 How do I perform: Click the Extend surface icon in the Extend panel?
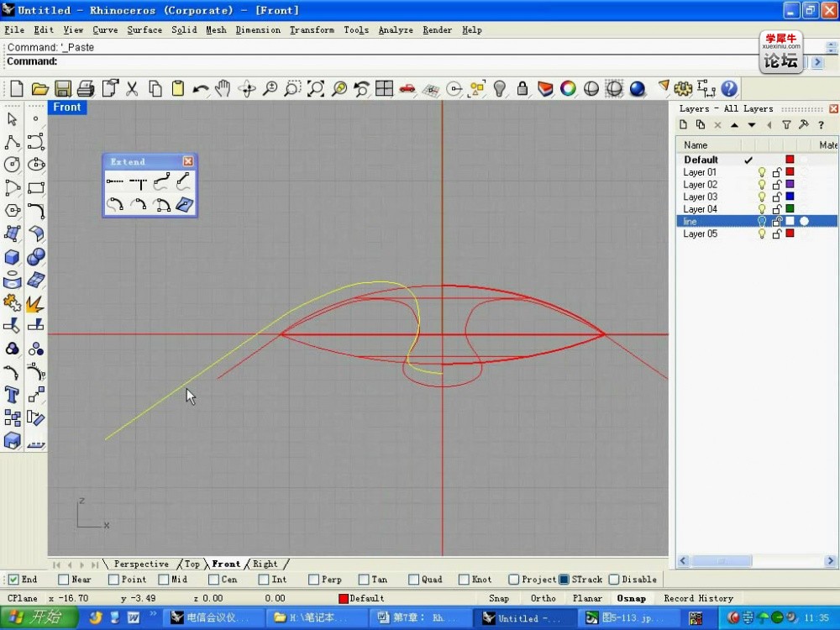pos(184,204)
